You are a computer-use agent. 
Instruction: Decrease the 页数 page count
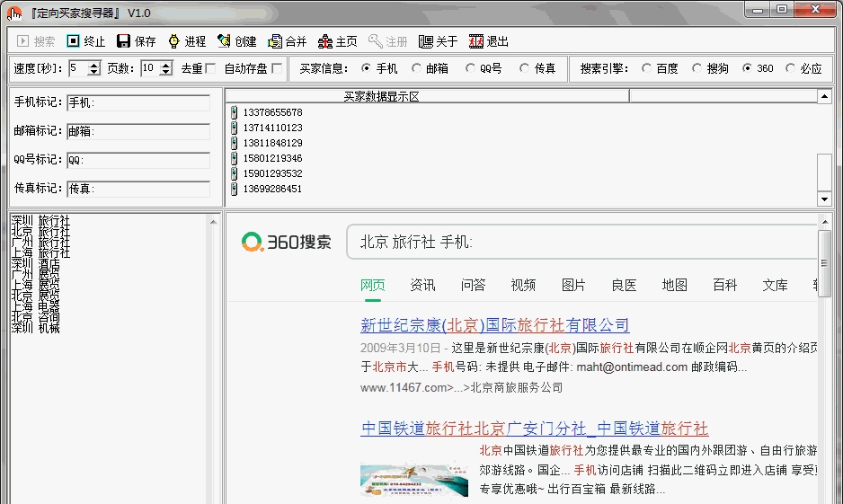(x=166, y=72)
